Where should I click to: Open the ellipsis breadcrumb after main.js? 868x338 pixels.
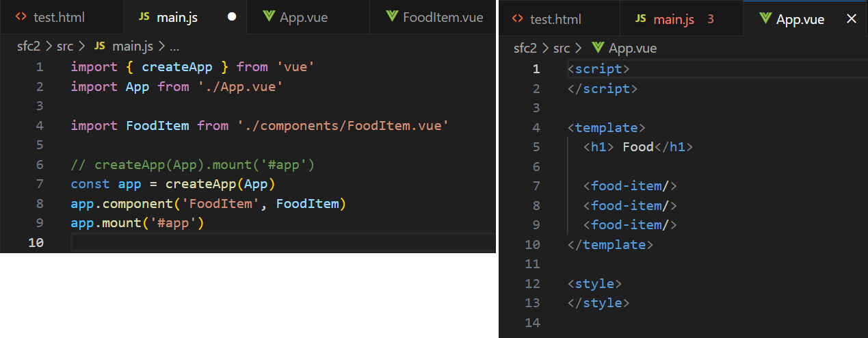[x=174, y=47]
